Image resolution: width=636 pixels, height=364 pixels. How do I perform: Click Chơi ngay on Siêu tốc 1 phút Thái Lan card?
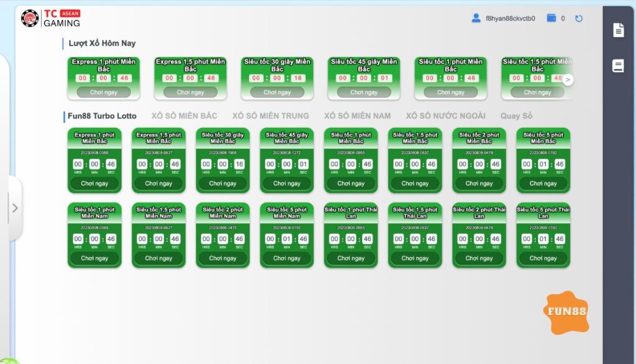[x=351, y=258]
